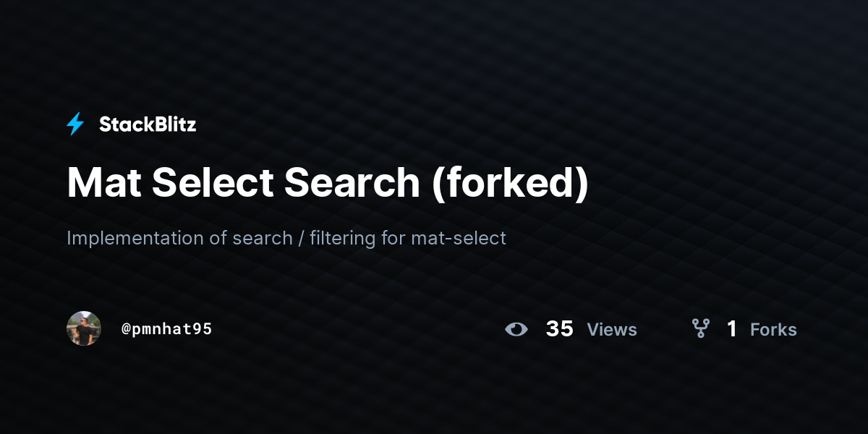Click the fork count number 1
This screenshot has height=434, width=868.
pos(732,329)
